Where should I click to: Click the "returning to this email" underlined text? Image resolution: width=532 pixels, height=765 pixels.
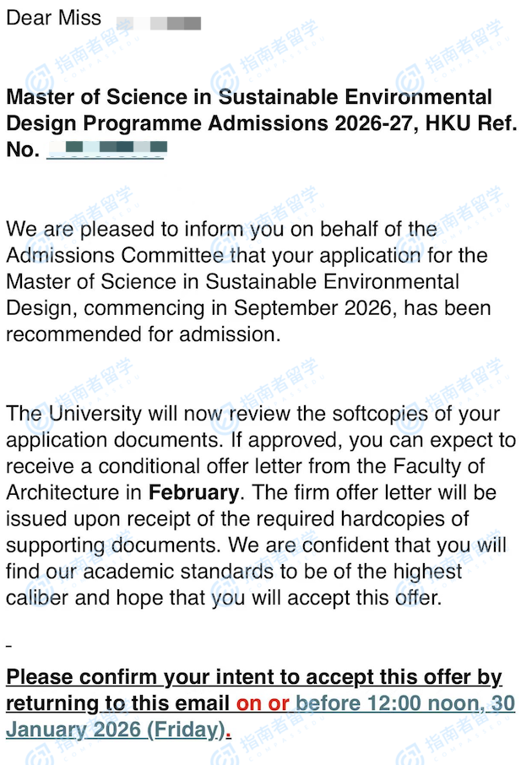point(118,703)
